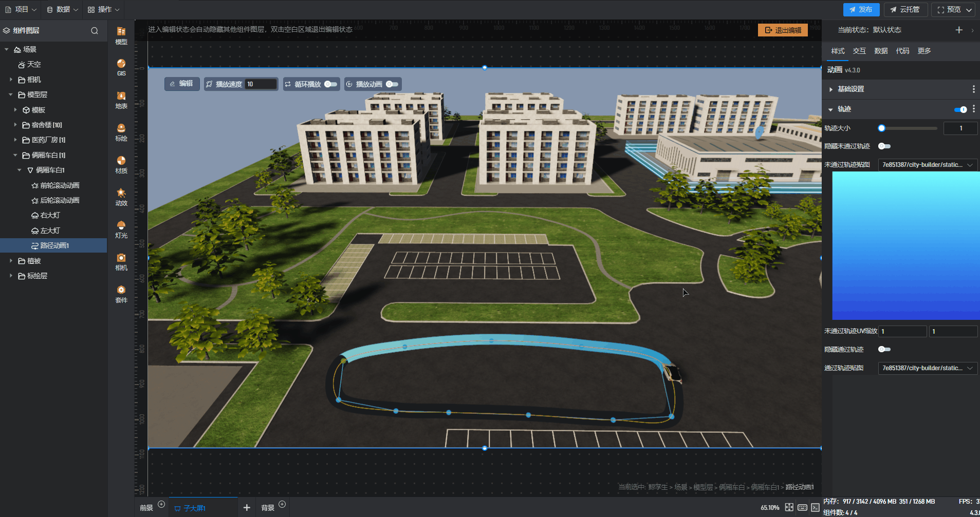
Task: Open the 操作 menu
Action: [103, 9]
